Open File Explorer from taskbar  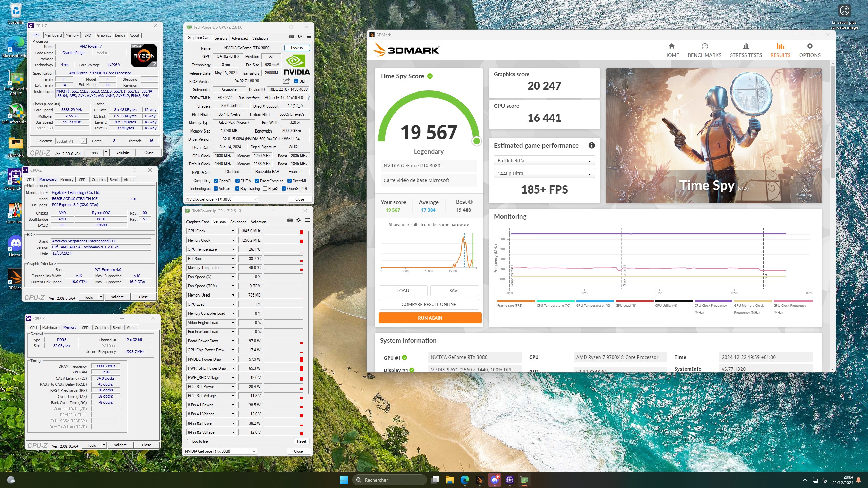click(x=450, y=480)
